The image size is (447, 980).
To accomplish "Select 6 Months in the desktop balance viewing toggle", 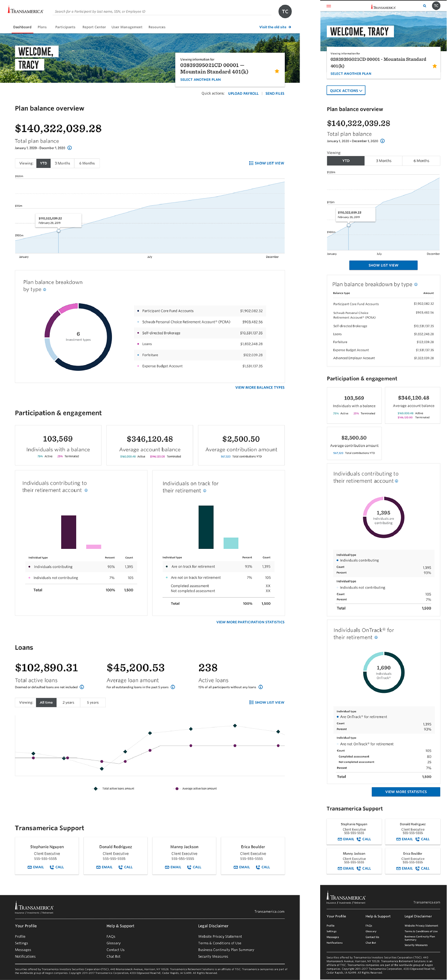I will pyautogui.click(x=87, y=163).
